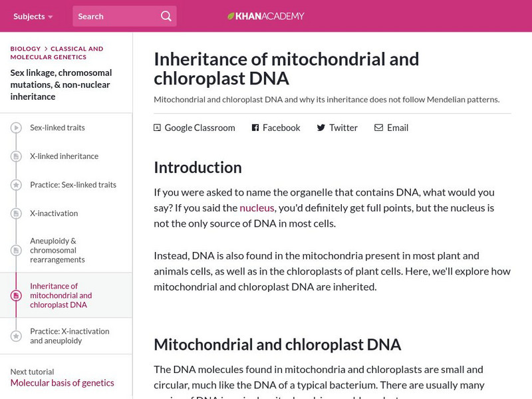The image size is (532, 399).
Task: Click the search magnifying glass icon
Action: coord(166,16)
